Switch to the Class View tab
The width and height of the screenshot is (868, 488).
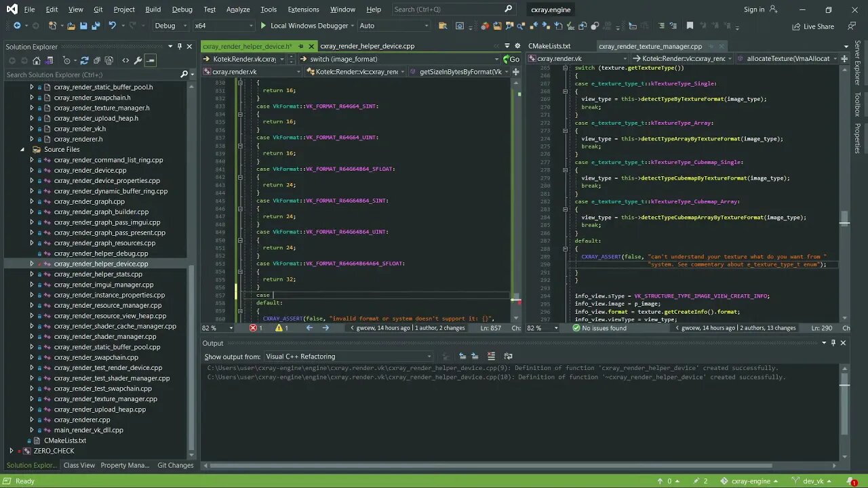79,465
